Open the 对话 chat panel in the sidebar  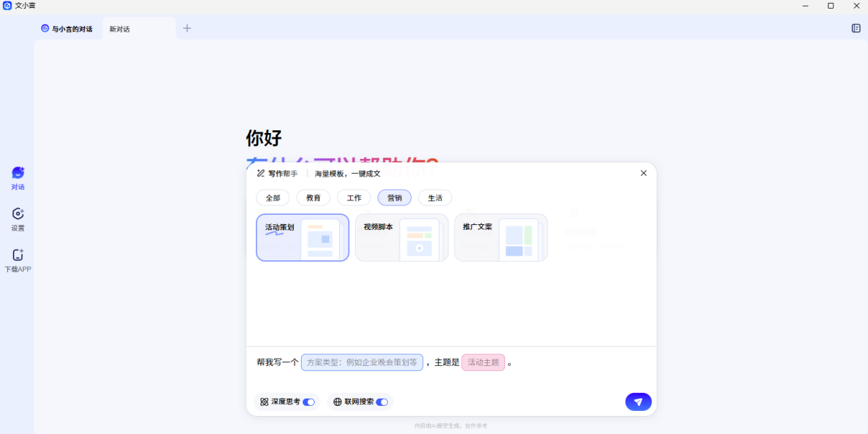(17, 176)
